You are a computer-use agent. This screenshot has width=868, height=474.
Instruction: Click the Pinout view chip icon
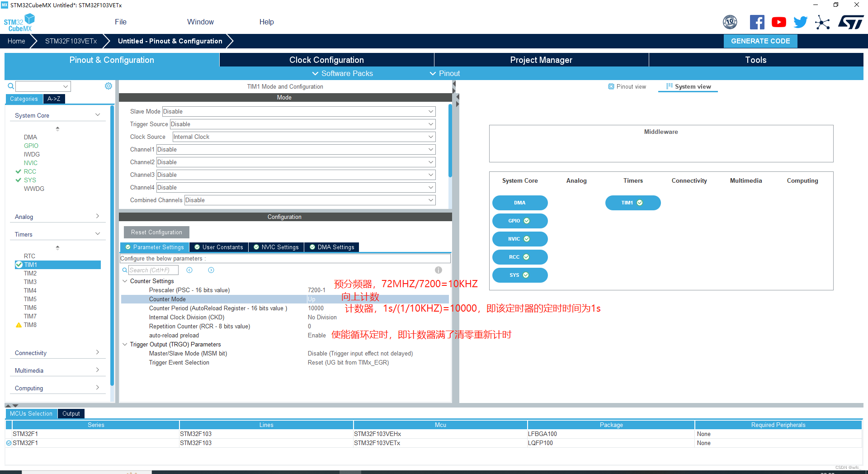[x=611, y=86]
